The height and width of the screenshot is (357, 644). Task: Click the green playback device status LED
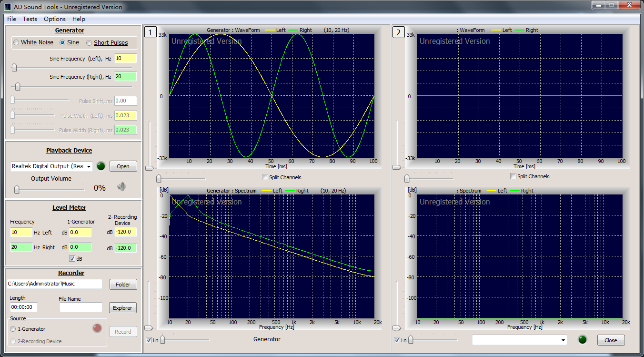coord(101,166)
